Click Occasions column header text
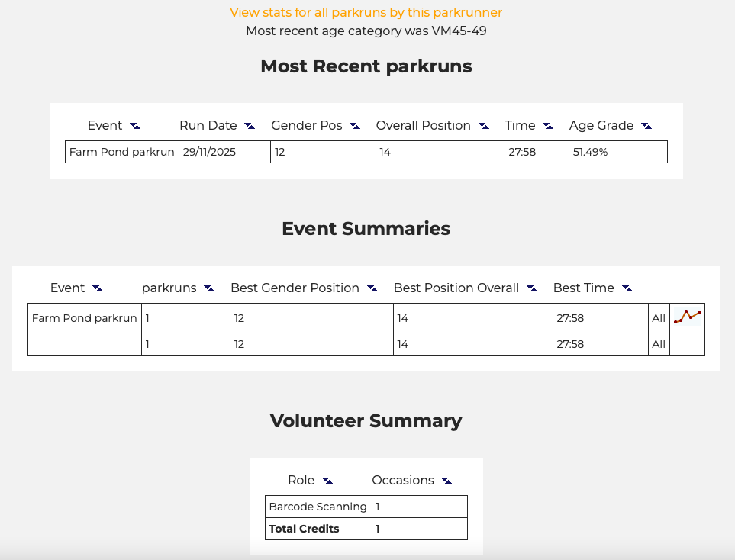Screen dimensions: 735x560 (x=403, y=480)
